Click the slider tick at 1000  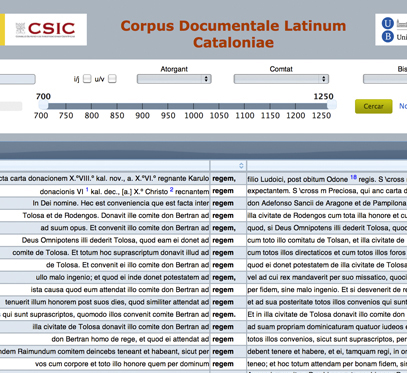[x=193, y=106]
